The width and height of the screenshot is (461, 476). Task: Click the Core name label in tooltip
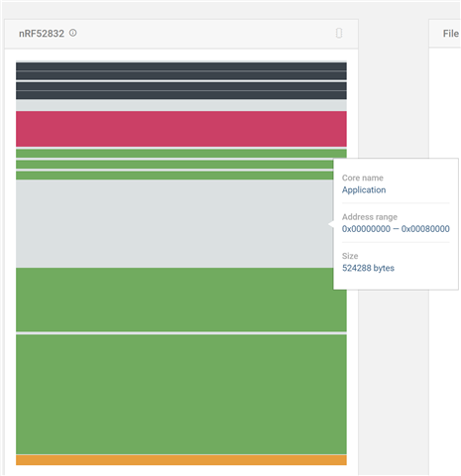[x=363, y=178]
